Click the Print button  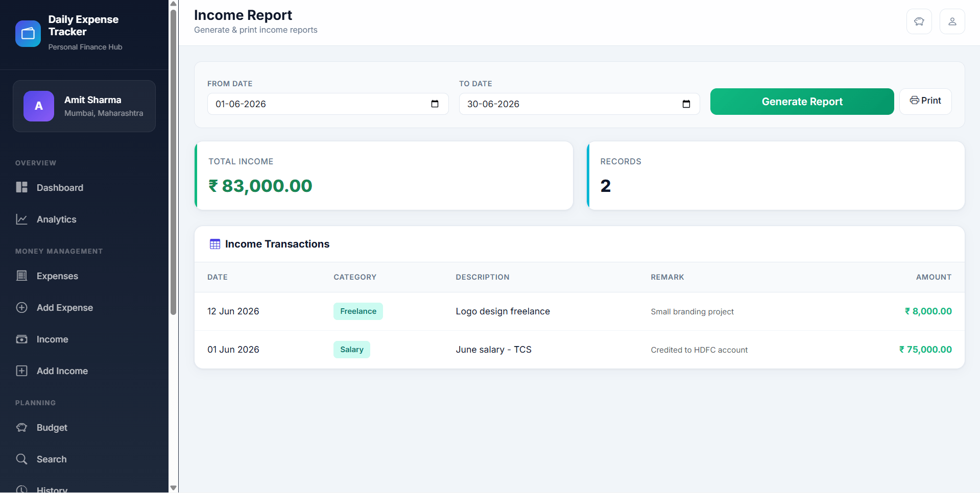pos(925,101)
